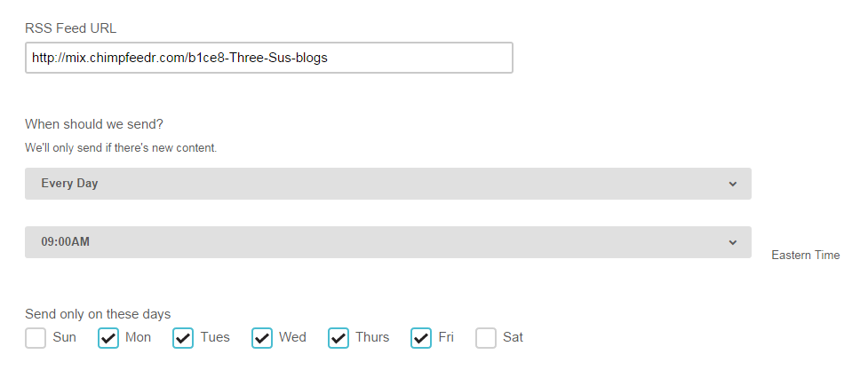Open the 09:00AM send time dropdown
The image size is (868, 370).
point(387,242)
